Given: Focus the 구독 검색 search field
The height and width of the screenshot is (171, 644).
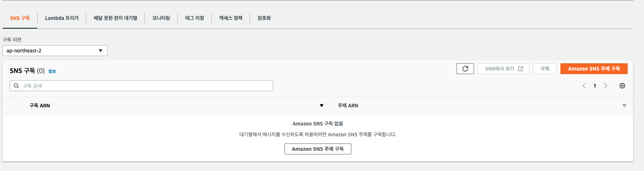Looking at the screenshot, I should [x=141, y=86].
